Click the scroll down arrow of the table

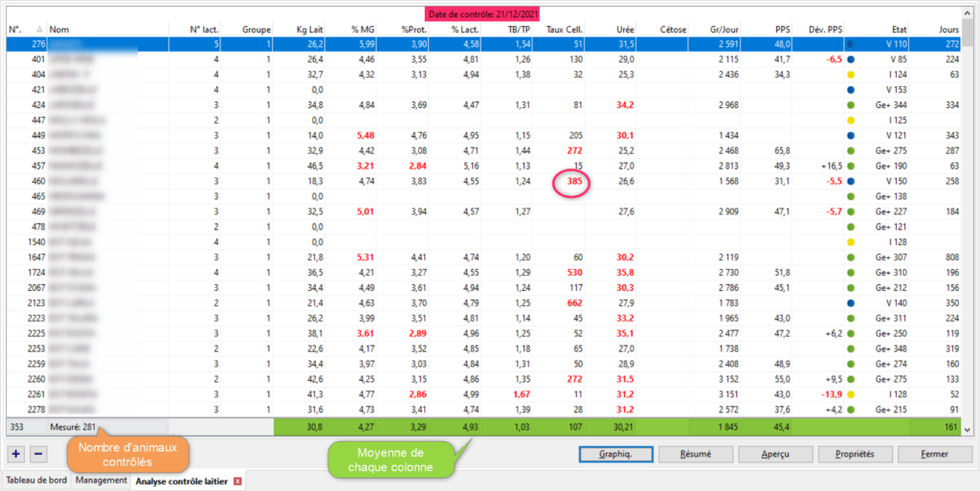coord(969,429)
